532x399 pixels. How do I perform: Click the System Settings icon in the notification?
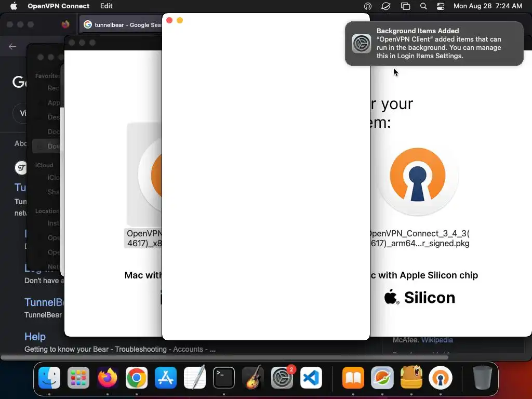coord(362,44)
